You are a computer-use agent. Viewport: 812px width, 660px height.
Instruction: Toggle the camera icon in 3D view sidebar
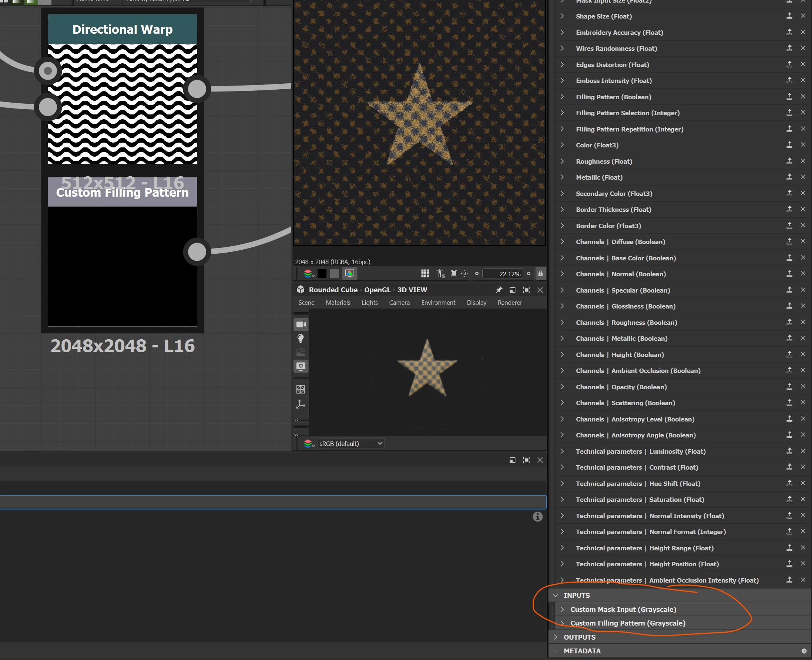(301, 324)
